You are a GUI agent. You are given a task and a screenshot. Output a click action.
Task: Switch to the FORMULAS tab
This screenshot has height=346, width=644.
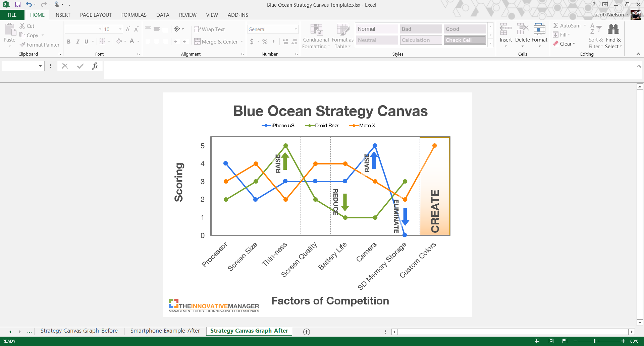134,15
